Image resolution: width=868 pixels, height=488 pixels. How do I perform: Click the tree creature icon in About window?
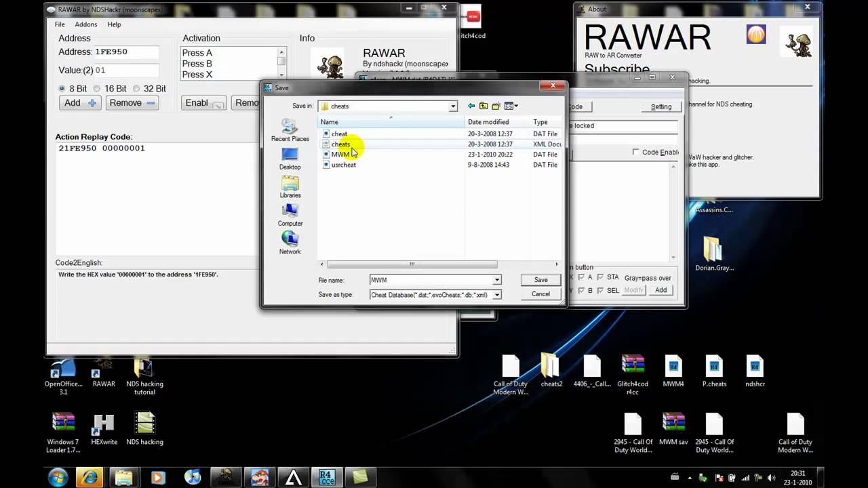[x=796, y=42]
